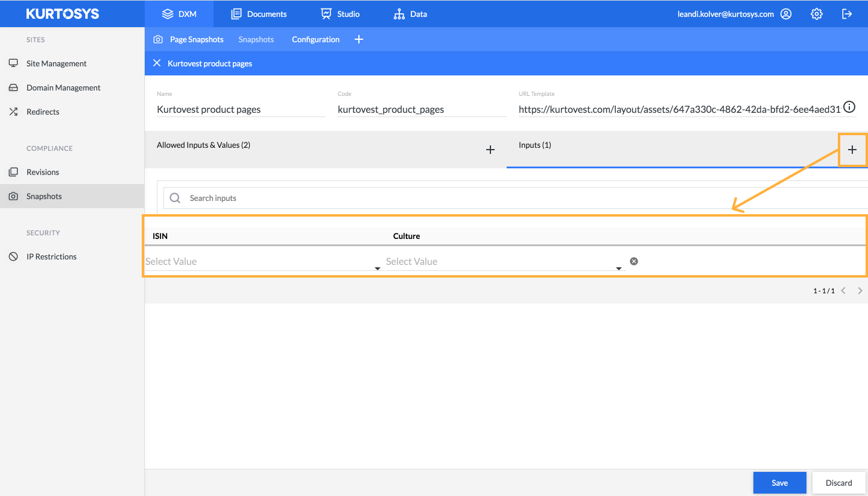Remove the input row with X icon
The image size is (868, 496).
coord(634,261)
